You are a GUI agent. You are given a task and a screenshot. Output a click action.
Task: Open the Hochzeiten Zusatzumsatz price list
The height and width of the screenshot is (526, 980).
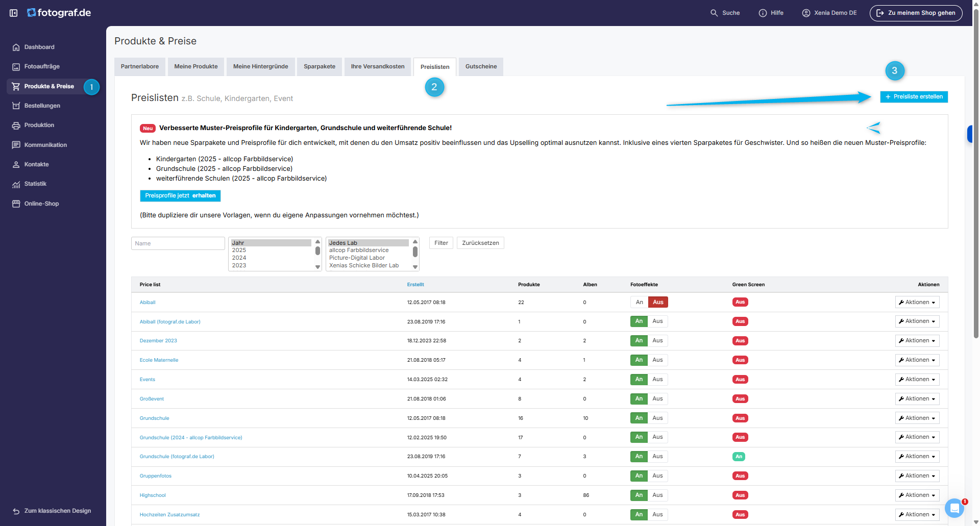[169, 515]
